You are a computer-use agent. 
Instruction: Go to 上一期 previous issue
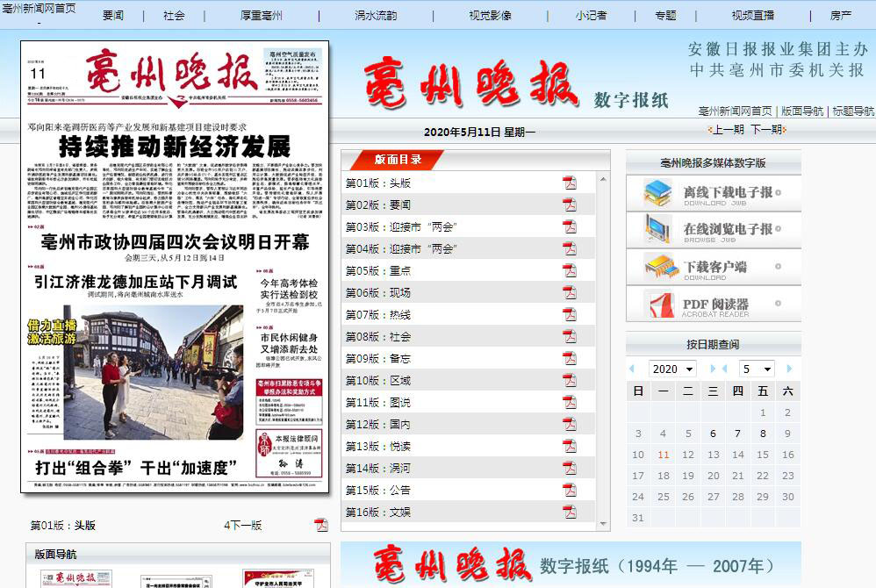pyautogui.click(x=728, y=129)
